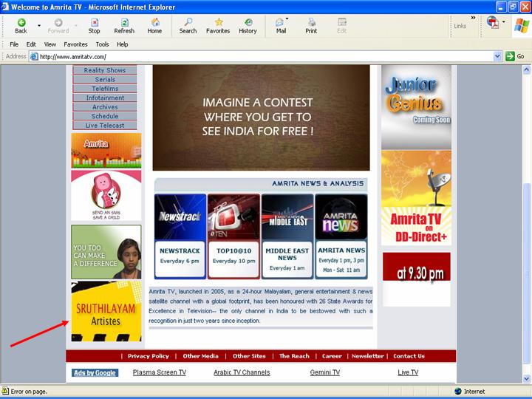Open the Privacy Policy footer link

[x=148, y=356]
